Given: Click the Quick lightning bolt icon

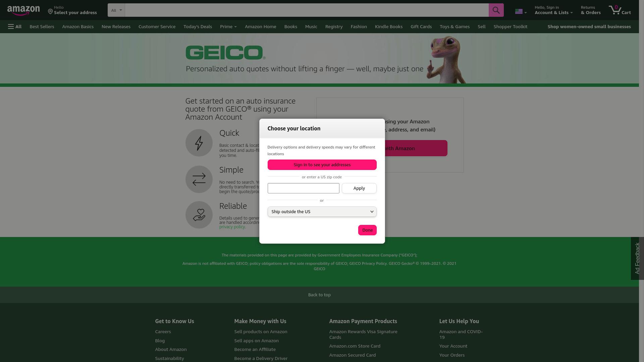Looking at the screenshot, I should (199, 143).
